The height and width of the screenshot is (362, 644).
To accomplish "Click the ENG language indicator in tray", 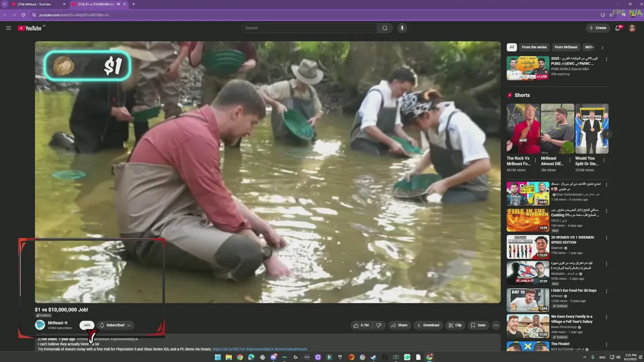I will (x=602, y=357).
